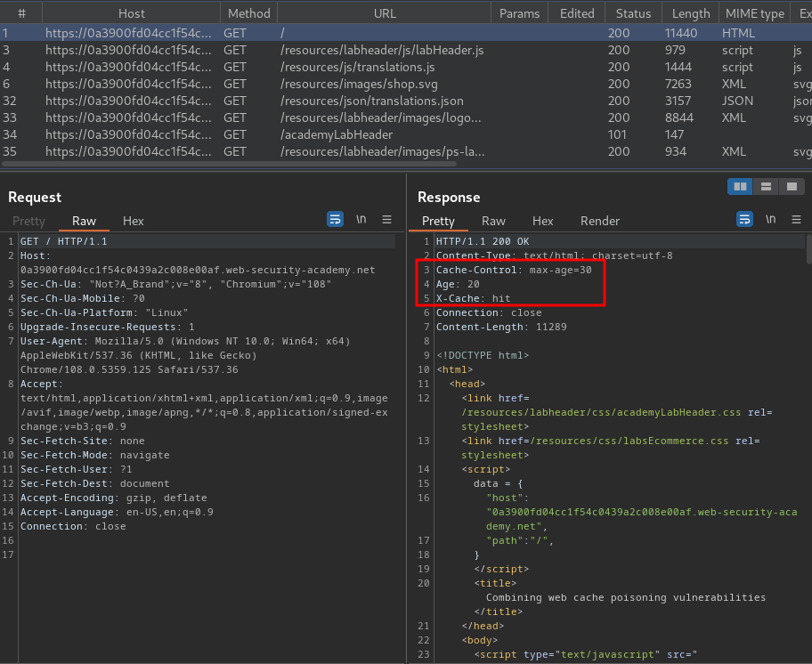Image resolution: width=812 pixels, height=664 pixels.
Task: Switch Response view to Raw tab
Action: pos(493,221)
